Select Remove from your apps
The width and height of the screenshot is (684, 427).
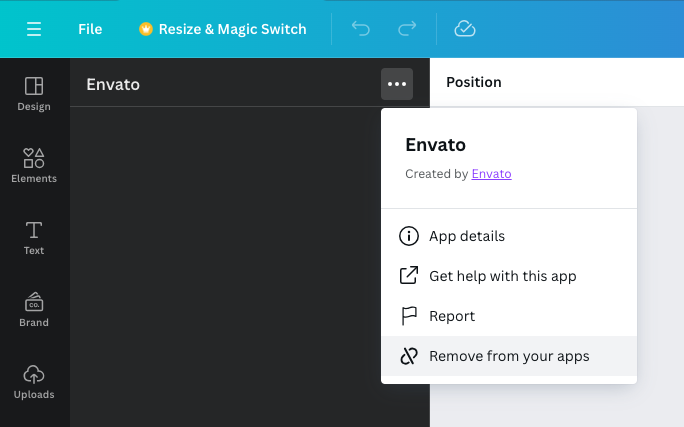coord(509,356)
